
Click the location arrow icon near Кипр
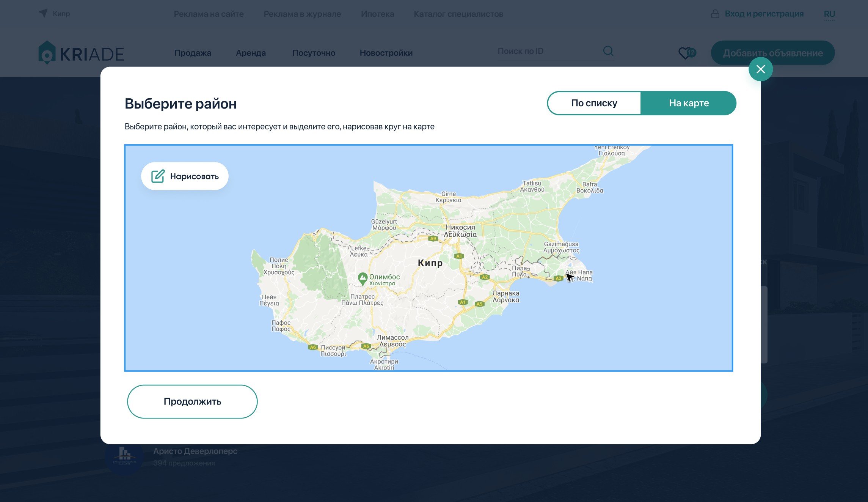(x=43, y=13)
